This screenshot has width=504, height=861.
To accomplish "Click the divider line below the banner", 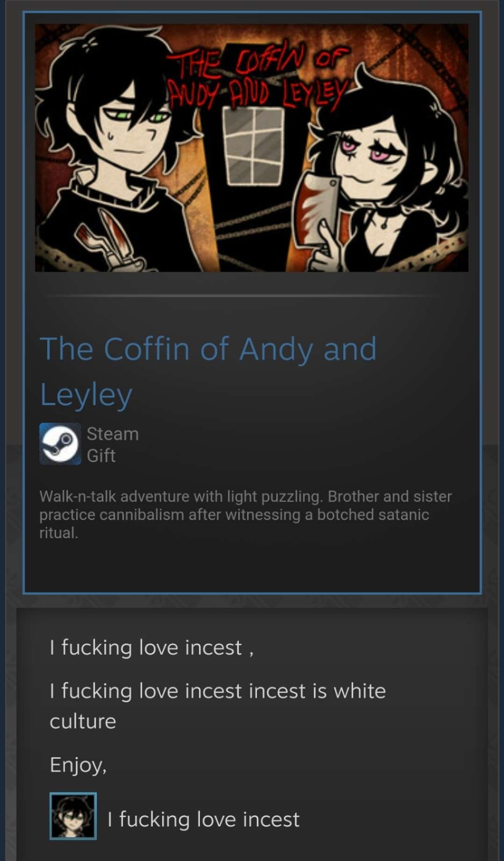I will pyautogui.click(x=252, y=296).
